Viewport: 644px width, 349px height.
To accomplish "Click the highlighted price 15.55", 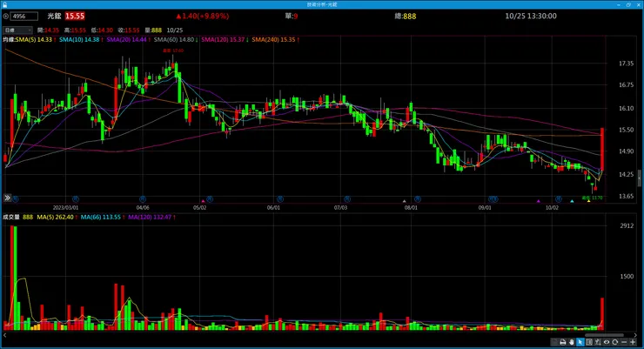I will click(75, 16).
